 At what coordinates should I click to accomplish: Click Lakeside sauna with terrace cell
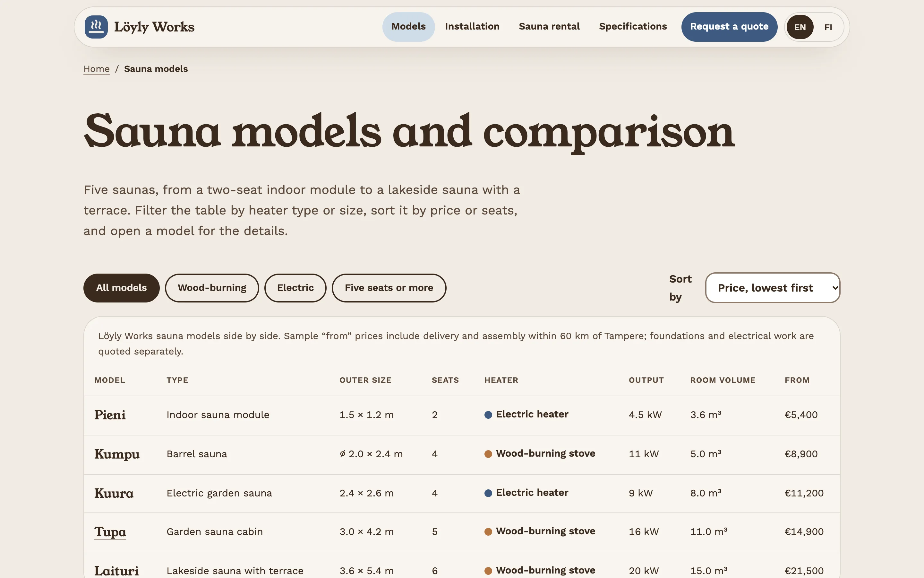click(x=235, y=571)
